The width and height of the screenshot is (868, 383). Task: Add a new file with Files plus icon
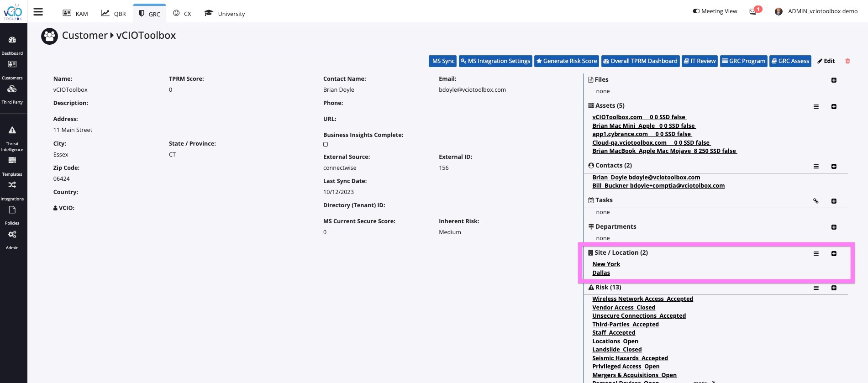click(834, 80)
